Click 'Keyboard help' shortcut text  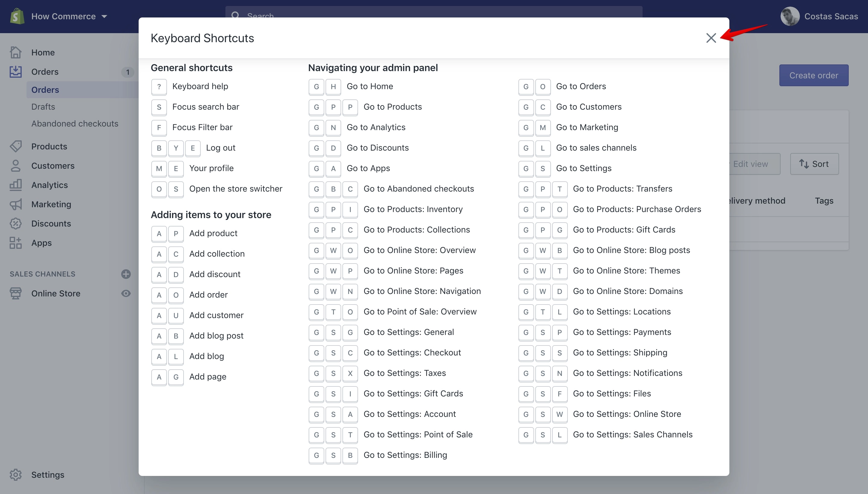click(x=200, y=86)
